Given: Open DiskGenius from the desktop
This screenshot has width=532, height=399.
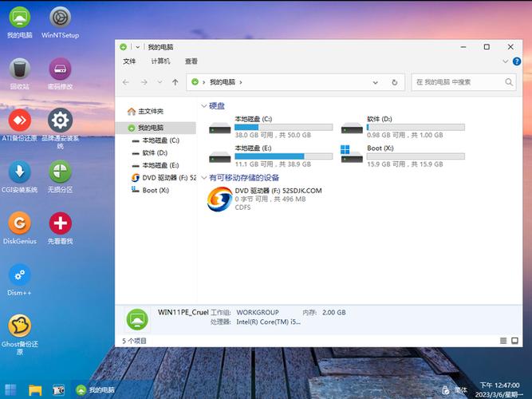Looking at the screenshot, I should (x=19, y=223).
